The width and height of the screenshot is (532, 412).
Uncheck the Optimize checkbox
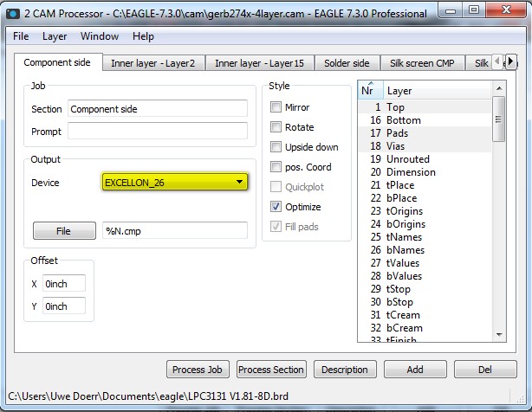pos(276,207)
